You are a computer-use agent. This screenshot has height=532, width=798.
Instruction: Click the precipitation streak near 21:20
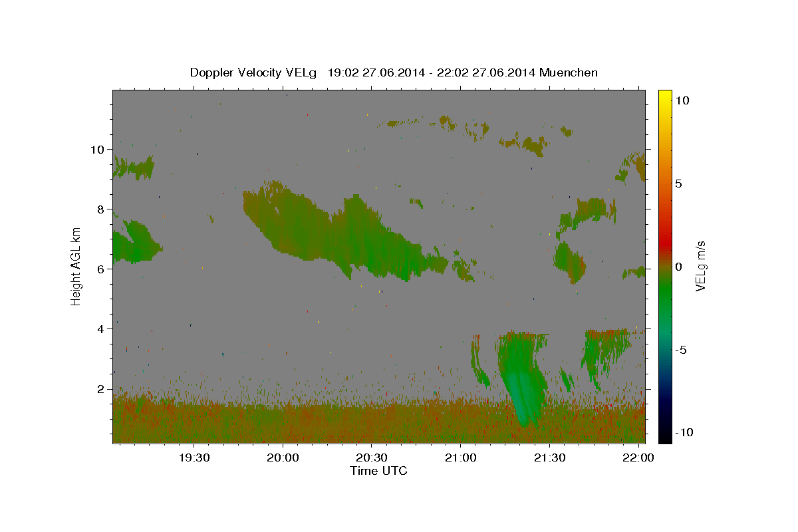(x=522, y=379)
